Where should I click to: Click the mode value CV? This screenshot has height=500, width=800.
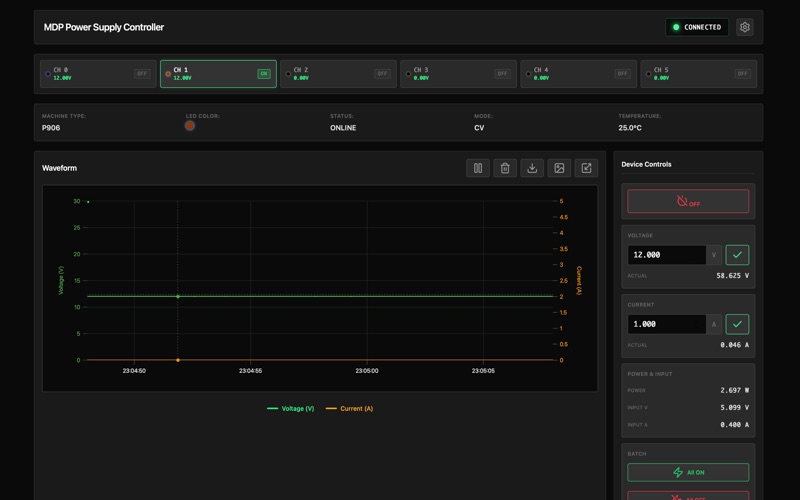[479, 128]
